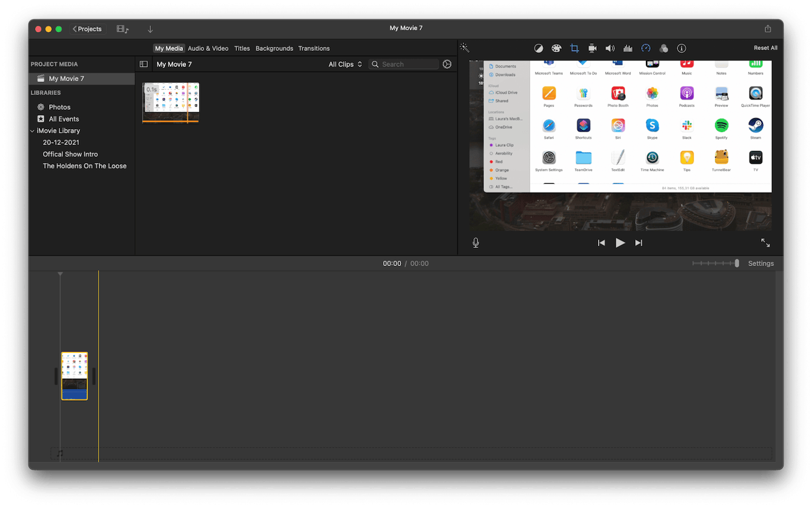This screenshot has height=508, width=812.
Task: Toggle fullscreen preview mode
Action: tap(765, 242)
